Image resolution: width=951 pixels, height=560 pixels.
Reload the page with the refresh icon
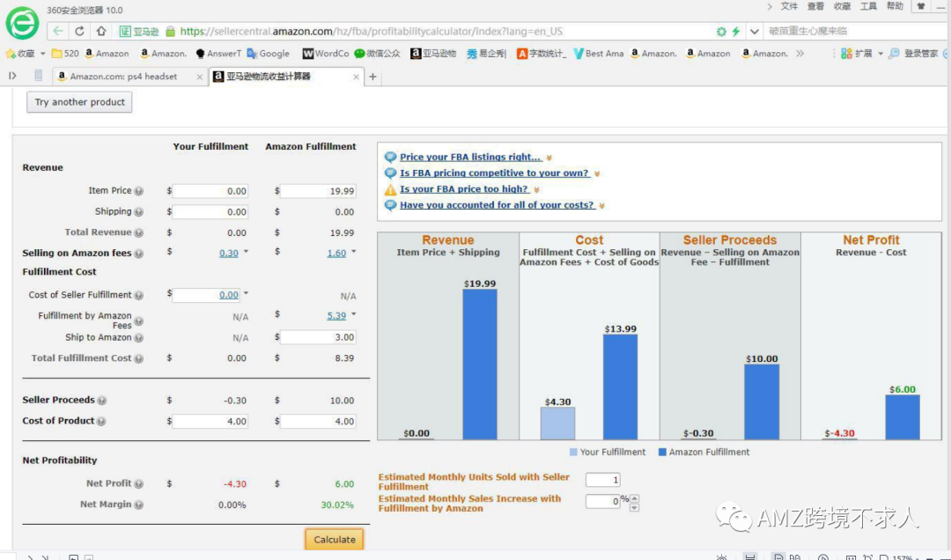(79, 31)
